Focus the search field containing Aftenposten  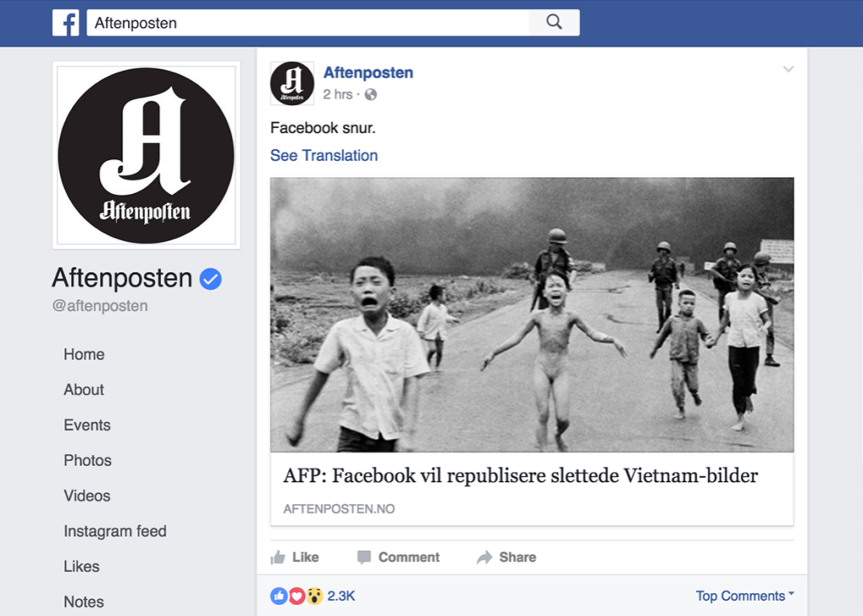308,23
